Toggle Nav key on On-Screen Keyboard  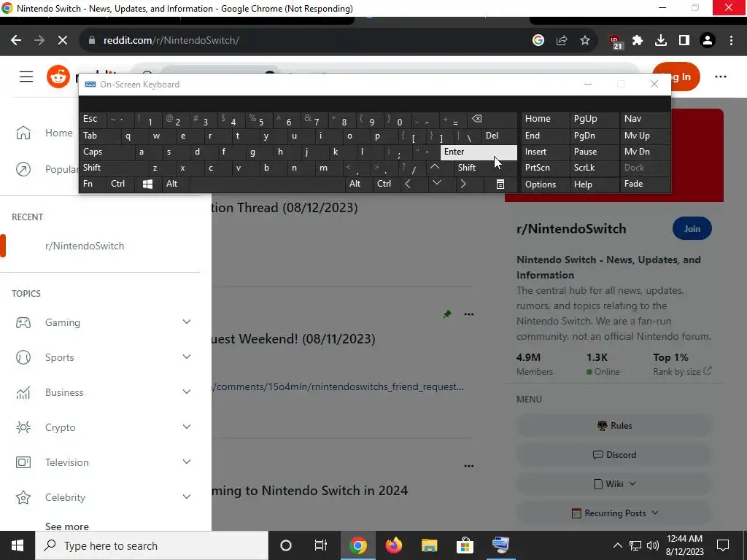pos(644,119)
